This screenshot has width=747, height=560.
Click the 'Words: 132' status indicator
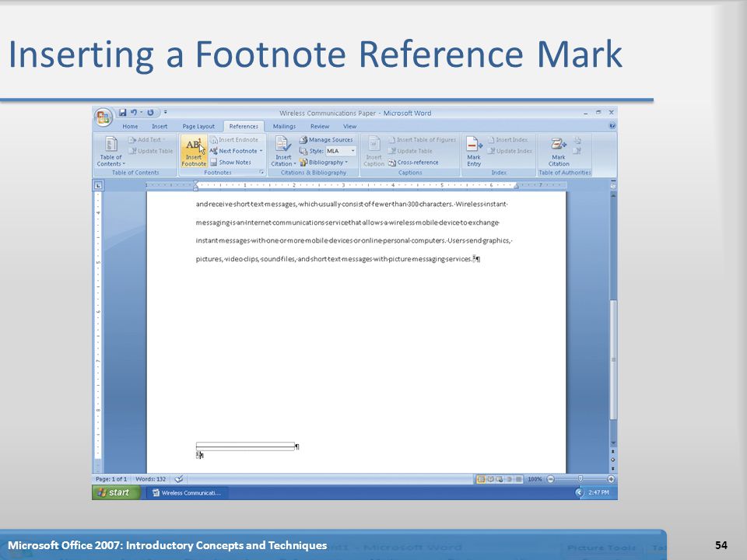pyautogui.click(x=150, y=479)
